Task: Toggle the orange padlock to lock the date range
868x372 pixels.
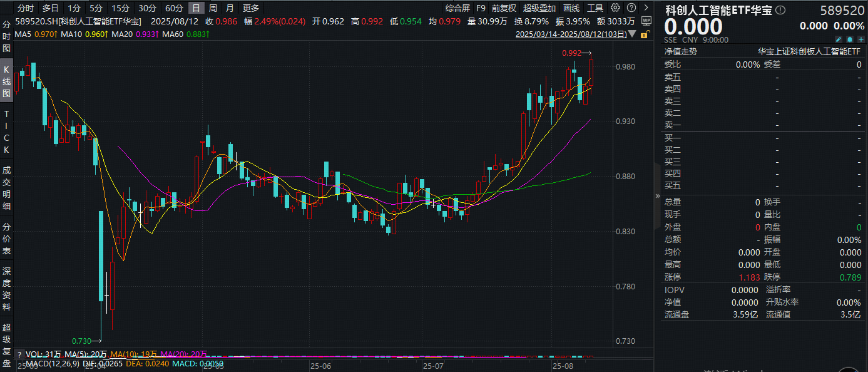Action: click(644, 34)
